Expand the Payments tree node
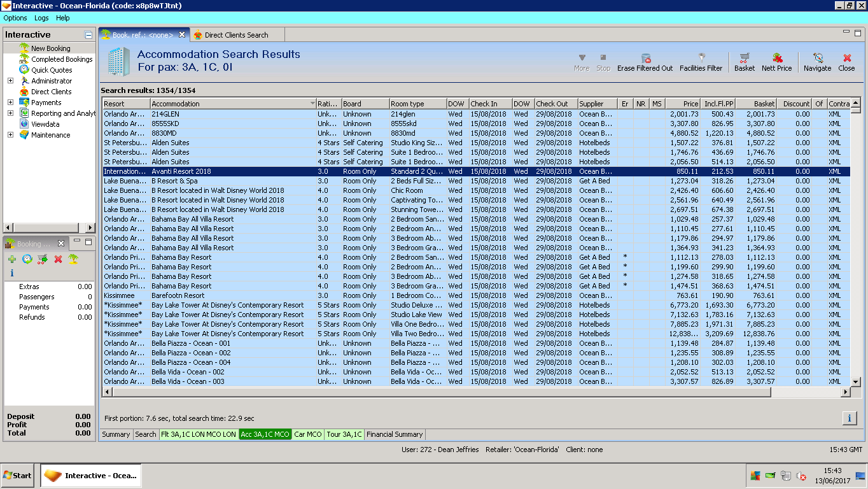The width and height of the screenshot is (868, 489). pos(10,103)
